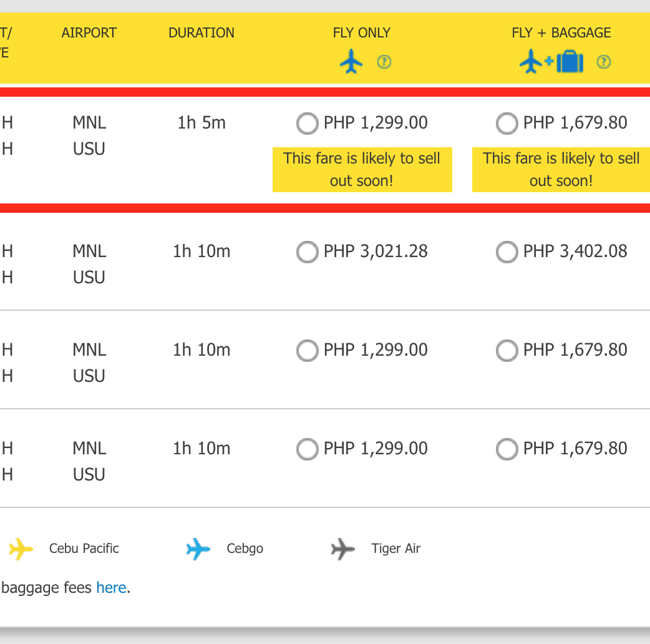The image size is (650, 644).
Task: Click the gray Tiger Air plane icon
Action: point(342,549)
